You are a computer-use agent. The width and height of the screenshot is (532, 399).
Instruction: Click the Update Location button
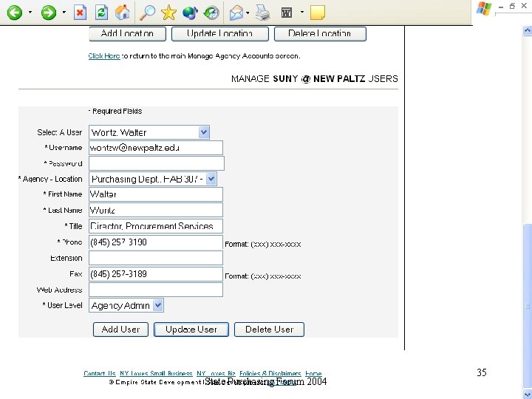click(220, 34)
